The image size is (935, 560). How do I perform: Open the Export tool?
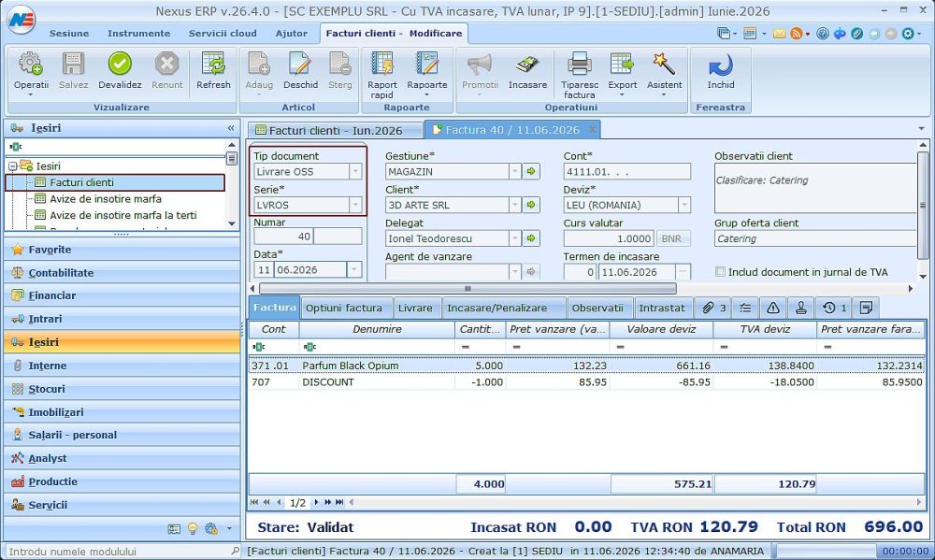click(623, 74)
